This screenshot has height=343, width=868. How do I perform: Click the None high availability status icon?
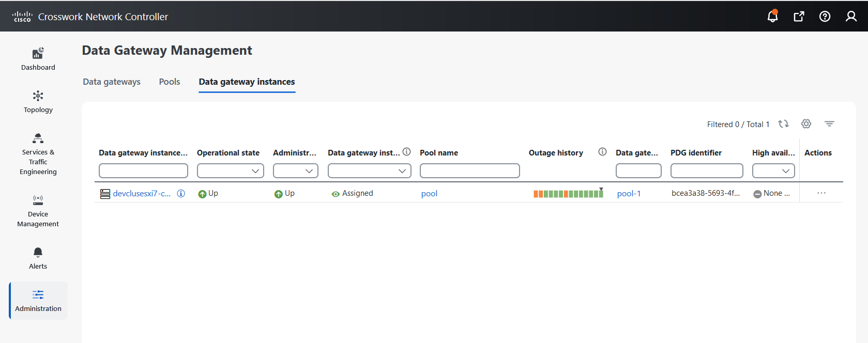pyautogui.click(x=757, y=194)
